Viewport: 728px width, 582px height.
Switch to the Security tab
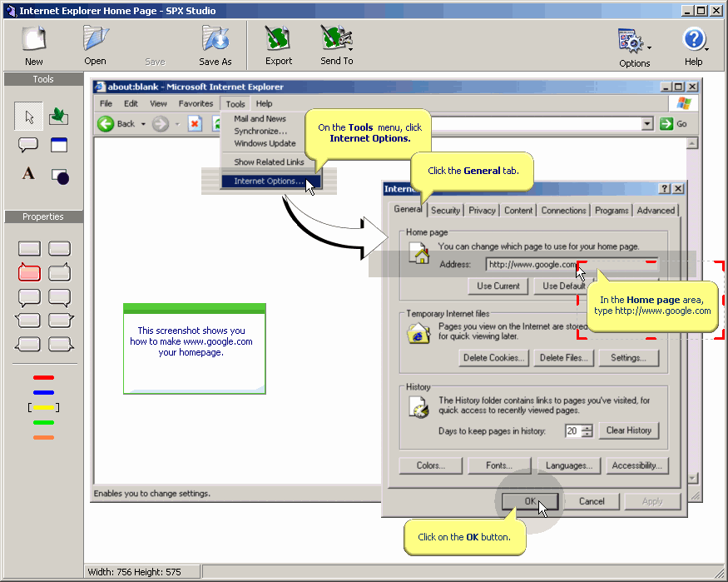coord(445,211)
